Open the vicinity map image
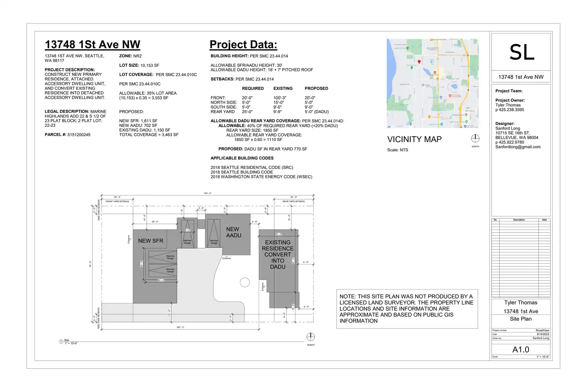The width and height of the screenshot is (588, 392). (433, 83)
